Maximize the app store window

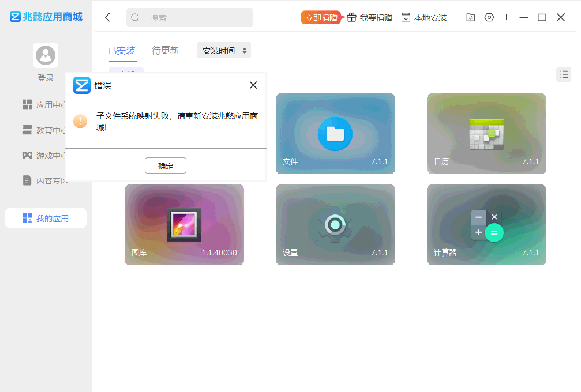click(x=542, y=17)
